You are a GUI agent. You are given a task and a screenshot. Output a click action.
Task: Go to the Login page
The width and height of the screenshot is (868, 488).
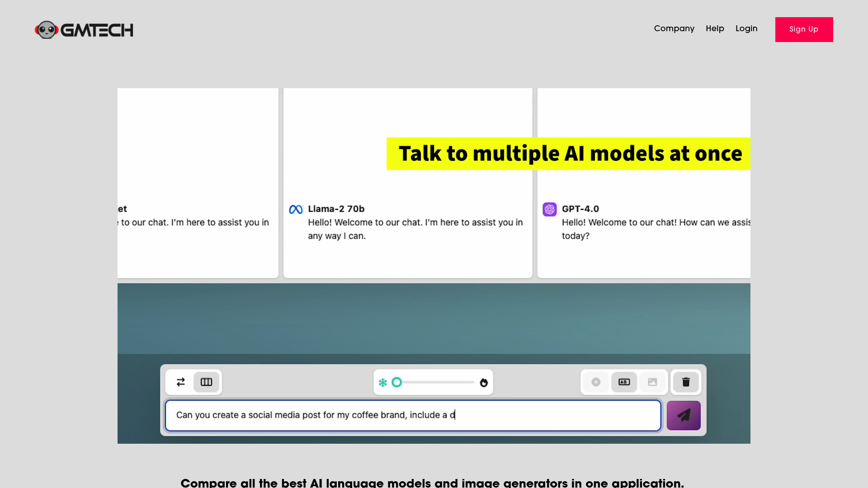coord(746,28)
